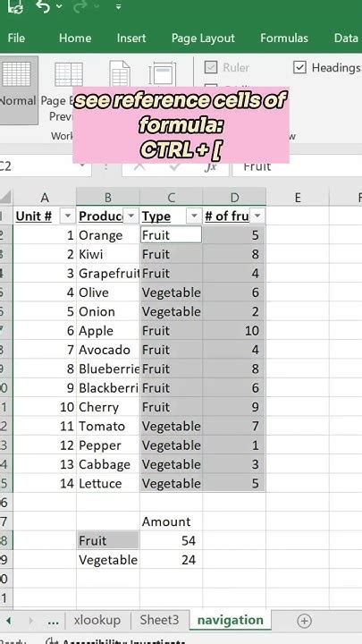Click the Page Layout view icon
The width and height of the screenshot is (362, 644).
click(120, 73)
